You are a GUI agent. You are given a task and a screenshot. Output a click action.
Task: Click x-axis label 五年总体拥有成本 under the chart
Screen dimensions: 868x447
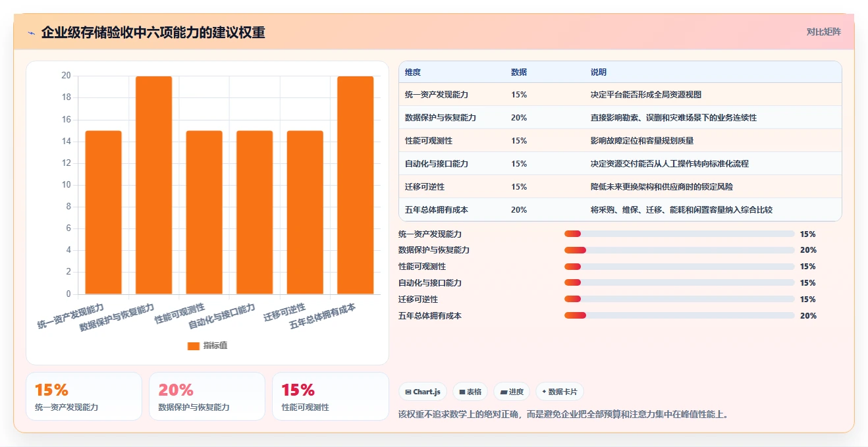323,317
